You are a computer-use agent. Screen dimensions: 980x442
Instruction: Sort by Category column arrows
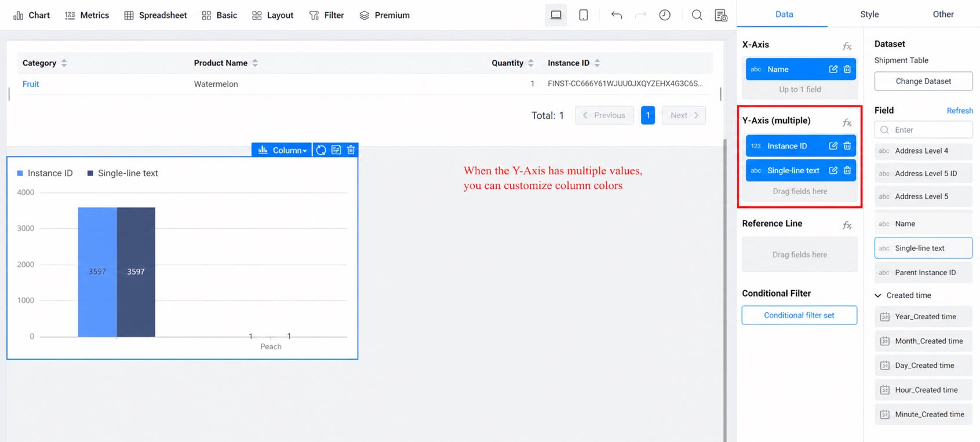click(64, 63)
